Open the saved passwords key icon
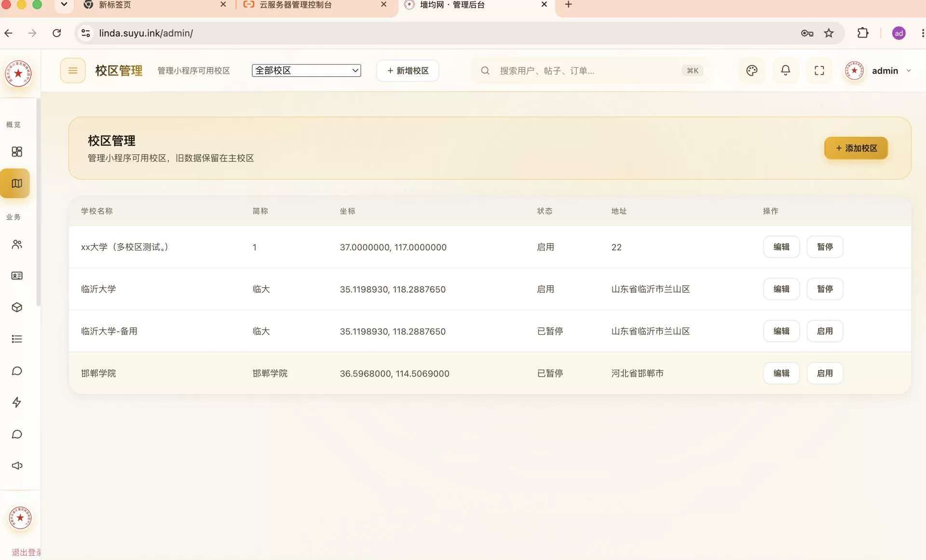The image size is (926, 560). tap(807, 33)
